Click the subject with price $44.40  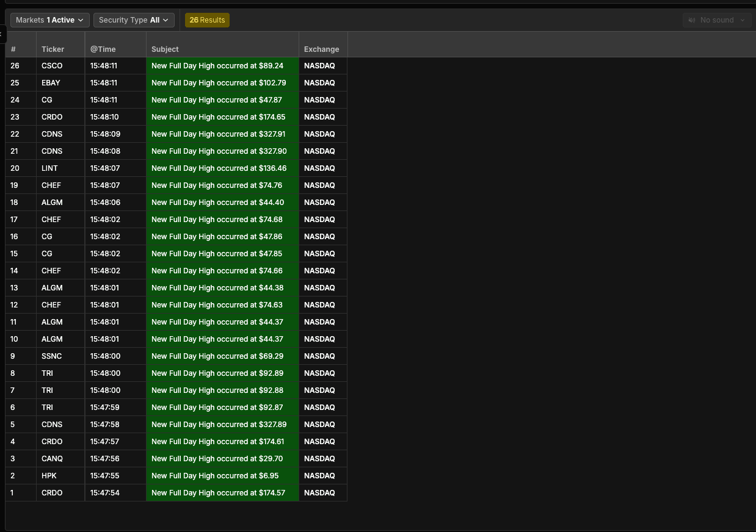[x=222, y=203]
